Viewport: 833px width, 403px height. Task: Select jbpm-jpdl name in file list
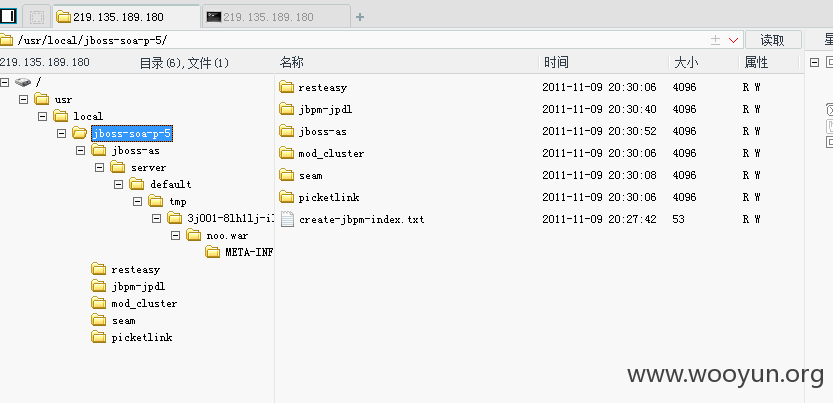[x=325, y=110]
